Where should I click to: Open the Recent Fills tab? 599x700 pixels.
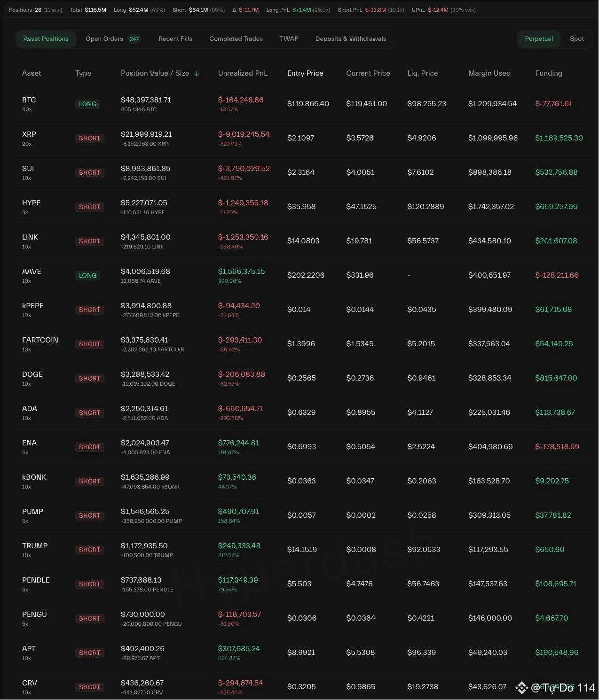(x=175, y=39)
